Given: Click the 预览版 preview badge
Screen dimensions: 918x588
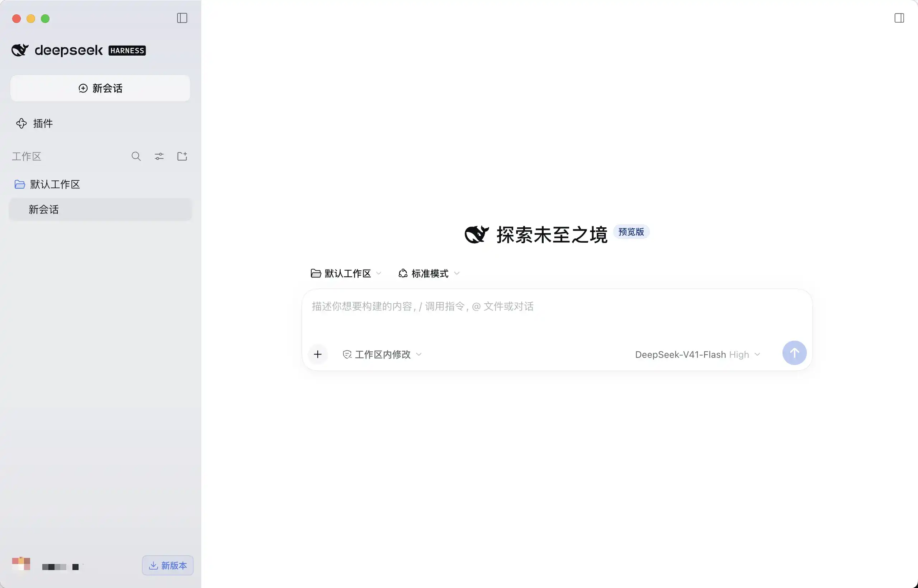Looking at the screenshot, I should tap(631, 232).
